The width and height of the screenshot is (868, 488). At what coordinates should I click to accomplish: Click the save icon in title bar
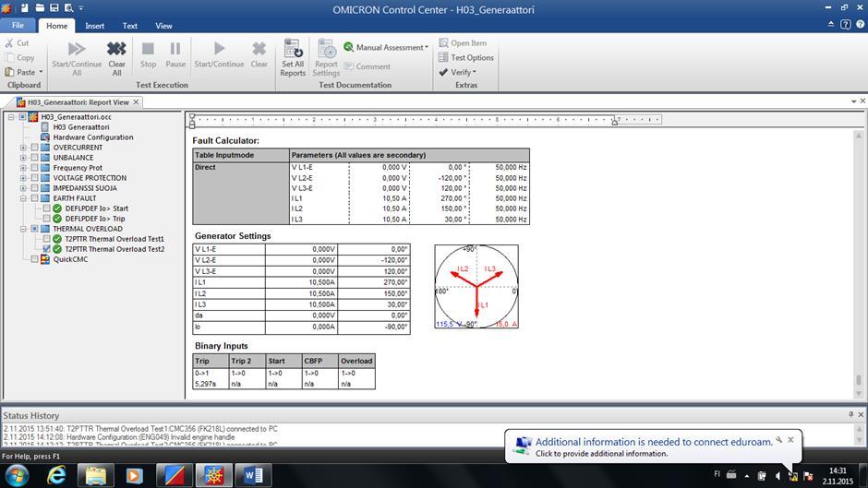point(54,7)
